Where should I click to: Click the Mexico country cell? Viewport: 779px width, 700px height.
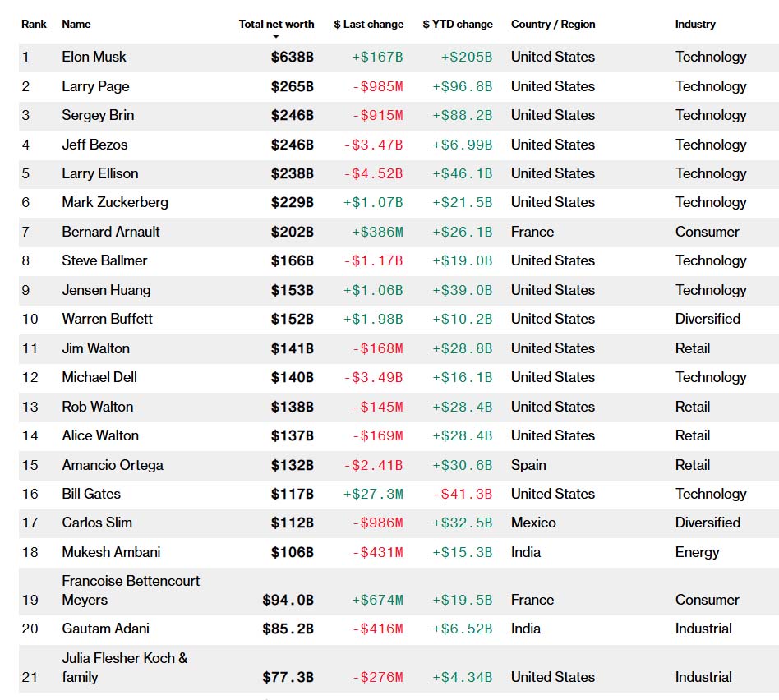point(533,523)
